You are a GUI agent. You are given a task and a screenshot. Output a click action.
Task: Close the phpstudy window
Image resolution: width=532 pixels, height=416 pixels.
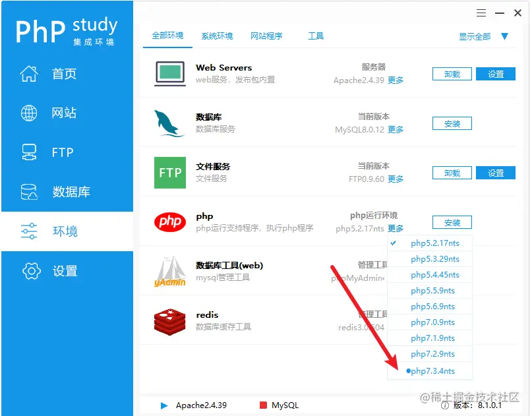pos(517,13)
